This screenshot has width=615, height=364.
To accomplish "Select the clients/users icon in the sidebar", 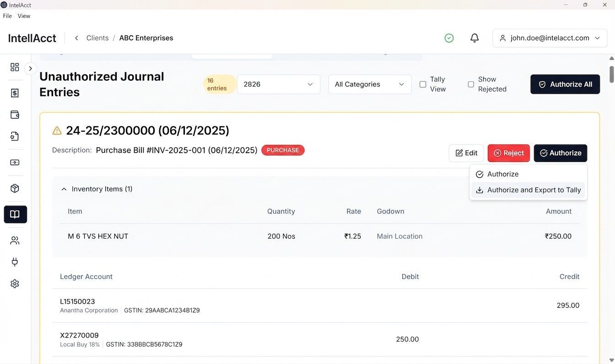I will [15, 240].
